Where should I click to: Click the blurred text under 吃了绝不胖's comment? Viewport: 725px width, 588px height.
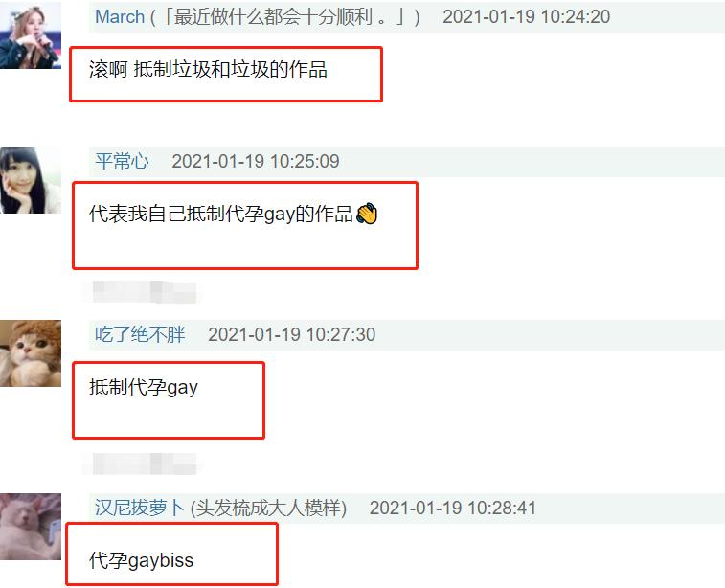(x=145, y=464)
